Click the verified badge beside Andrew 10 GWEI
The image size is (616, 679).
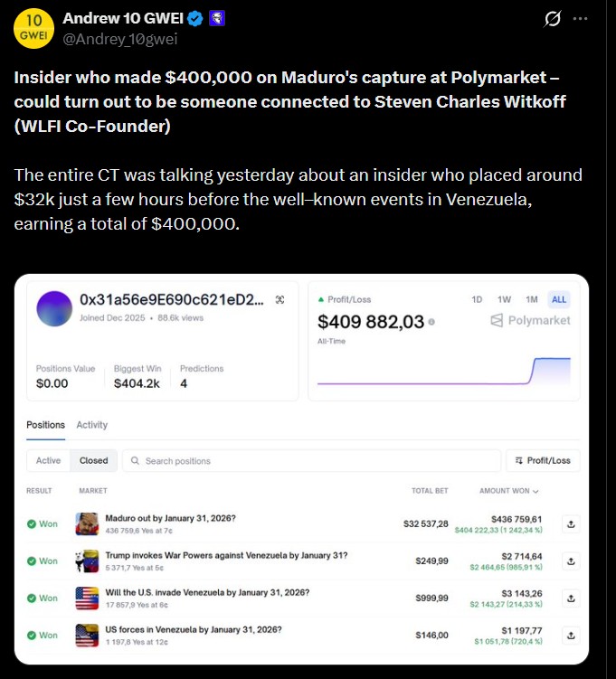194,18
